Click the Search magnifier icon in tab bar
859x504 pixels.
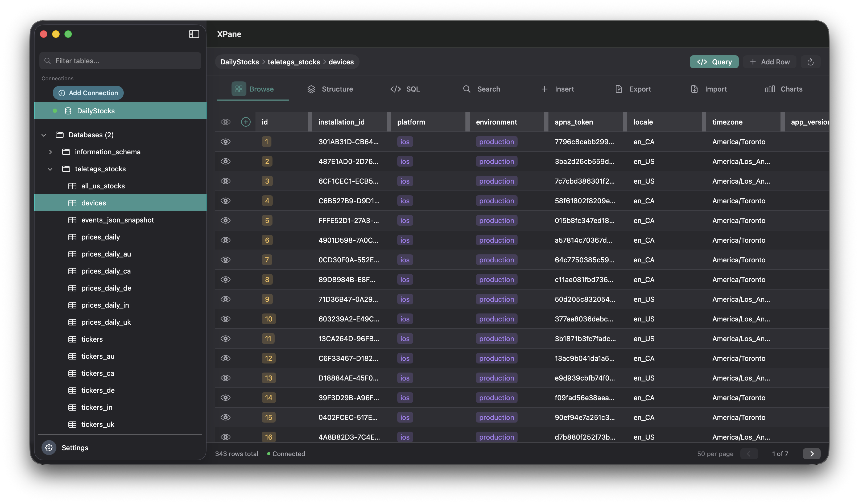(x=467, y=89)
